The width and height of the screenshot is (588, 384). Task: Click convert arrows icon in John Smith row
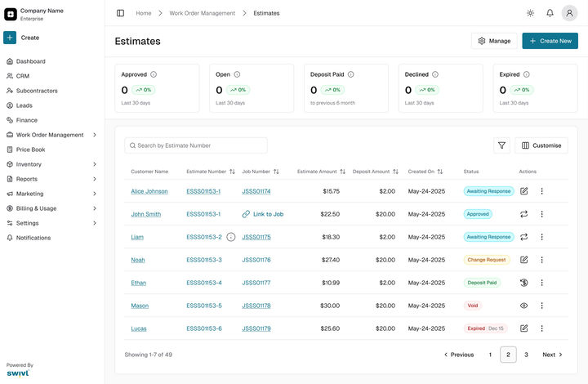click(x=523, y=214)
